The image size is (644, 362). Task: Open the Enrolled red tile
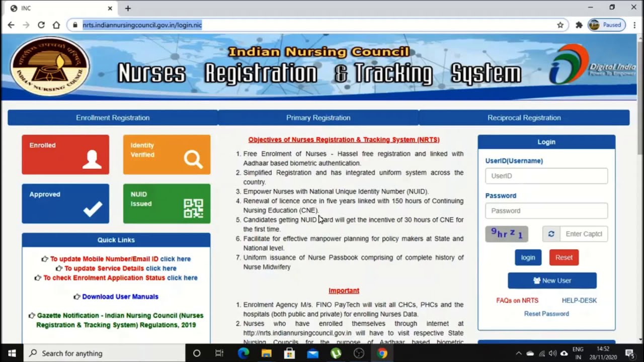(65, 154)
